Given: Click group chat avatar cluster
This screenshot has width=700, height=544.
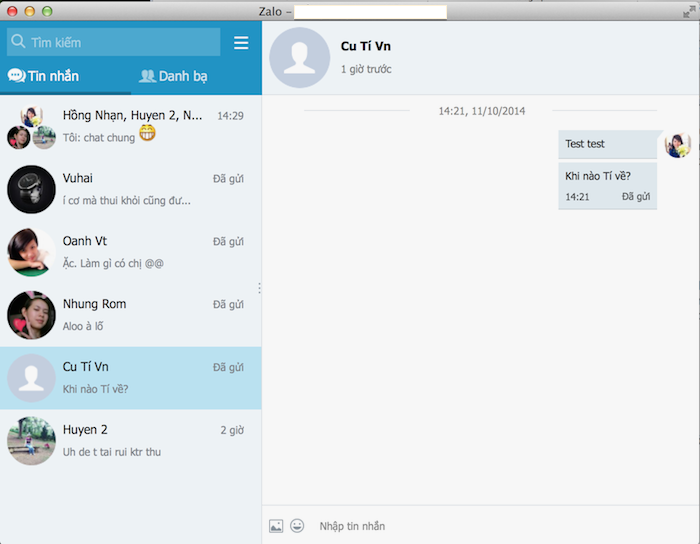Looking at the screenshot, I should [31, 127].
